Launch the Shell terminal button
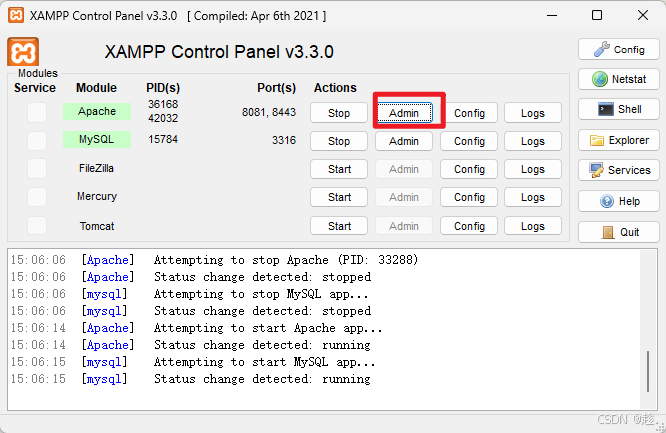 point(619,109)
